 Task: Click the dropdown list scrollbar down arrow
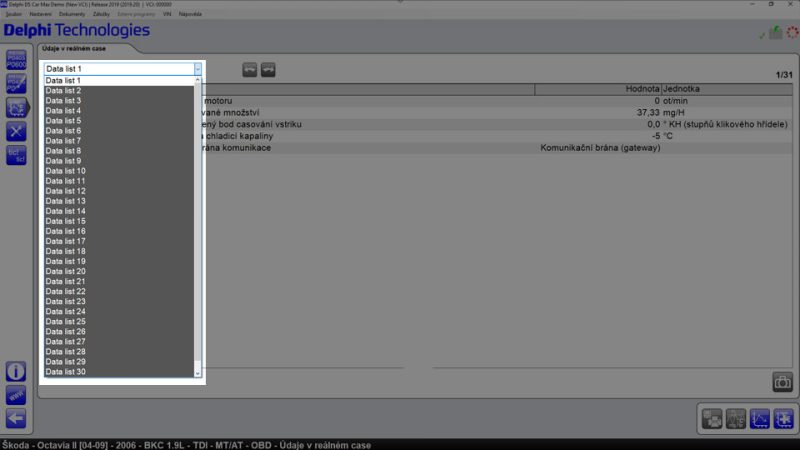(x=198, y=373)
